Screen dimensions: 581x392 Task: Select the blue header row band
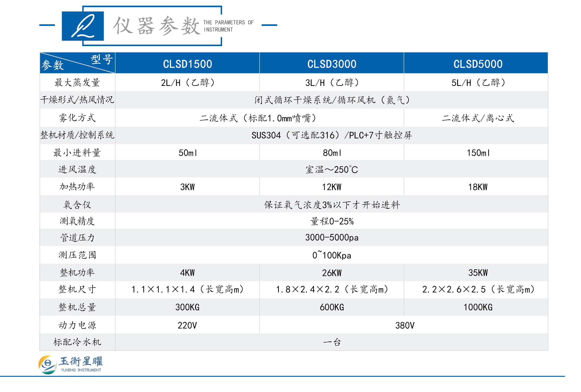[290, 63]
